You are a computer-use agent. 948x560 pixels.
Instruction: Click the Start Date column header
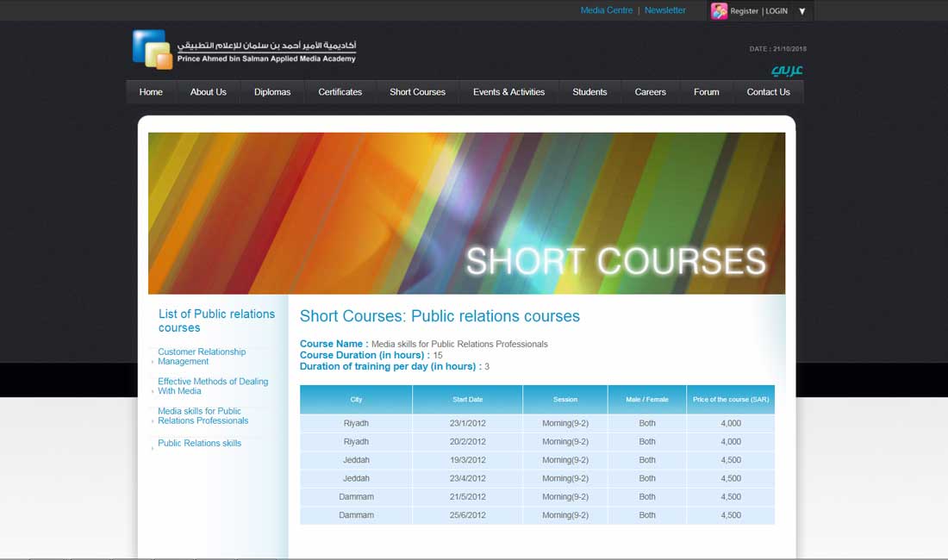pyautogui.click(x=467, y=400)
